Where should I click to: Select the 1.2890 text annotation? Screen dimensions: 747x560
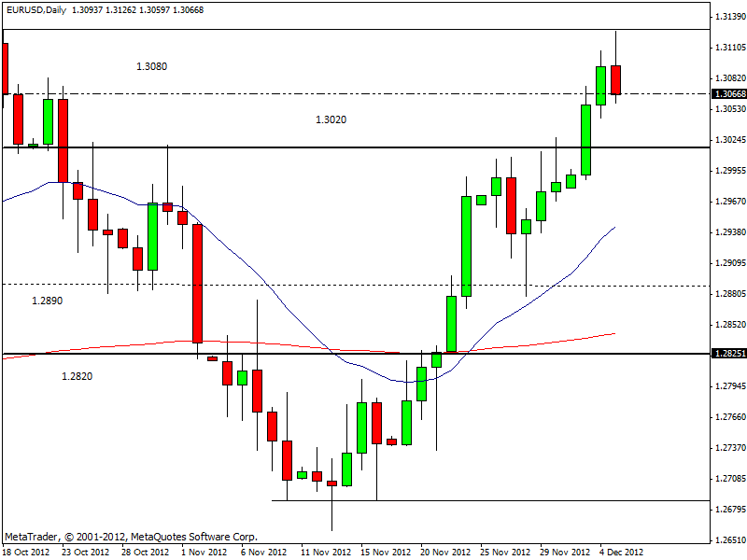47,301
